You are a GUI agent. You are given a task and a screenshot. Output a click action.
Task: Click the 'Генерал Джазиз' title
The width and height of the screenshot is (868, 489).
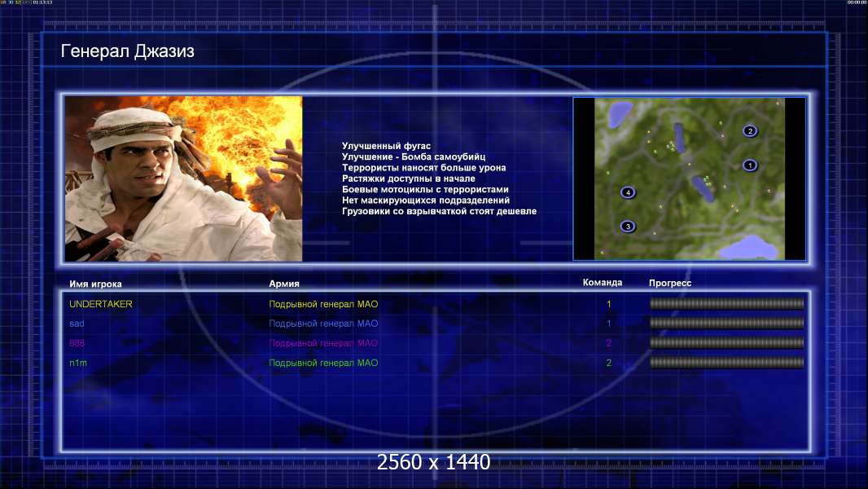[x=127, y=51]
